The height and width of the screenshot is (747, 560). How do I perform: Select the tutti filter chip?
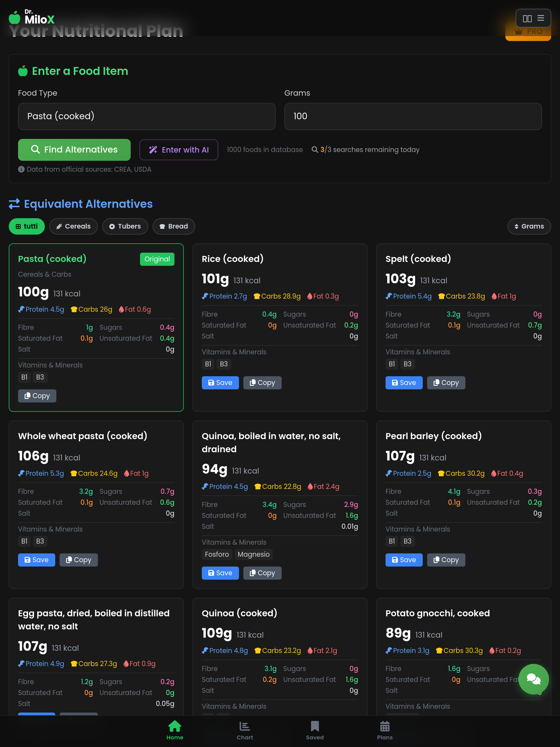(27, 226)
